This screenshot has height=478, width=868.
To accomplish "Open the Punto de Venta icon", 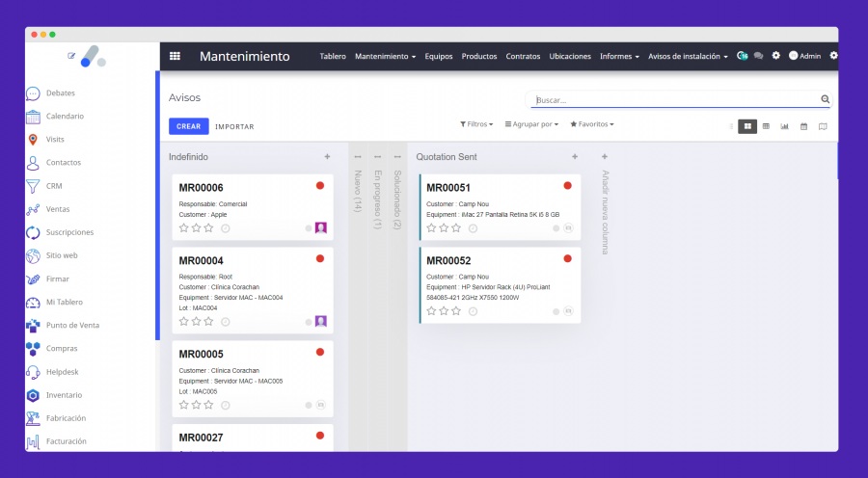I will click(33, 326).
